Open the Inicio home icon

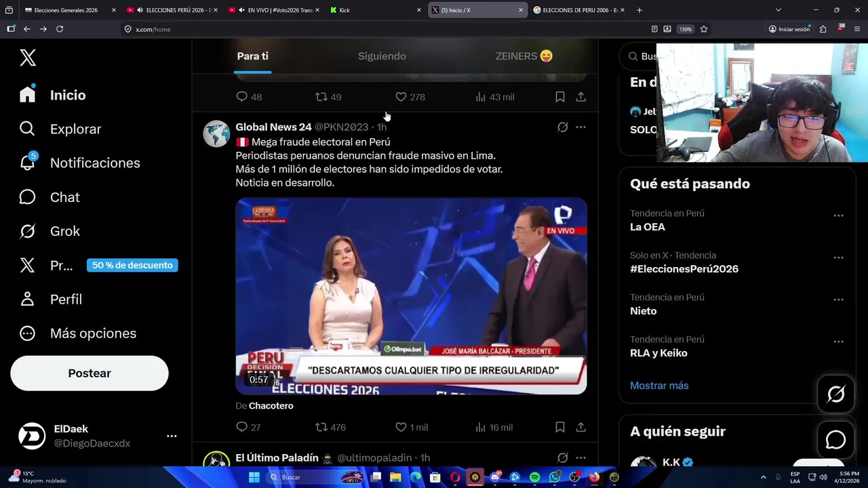click(27, 95)
